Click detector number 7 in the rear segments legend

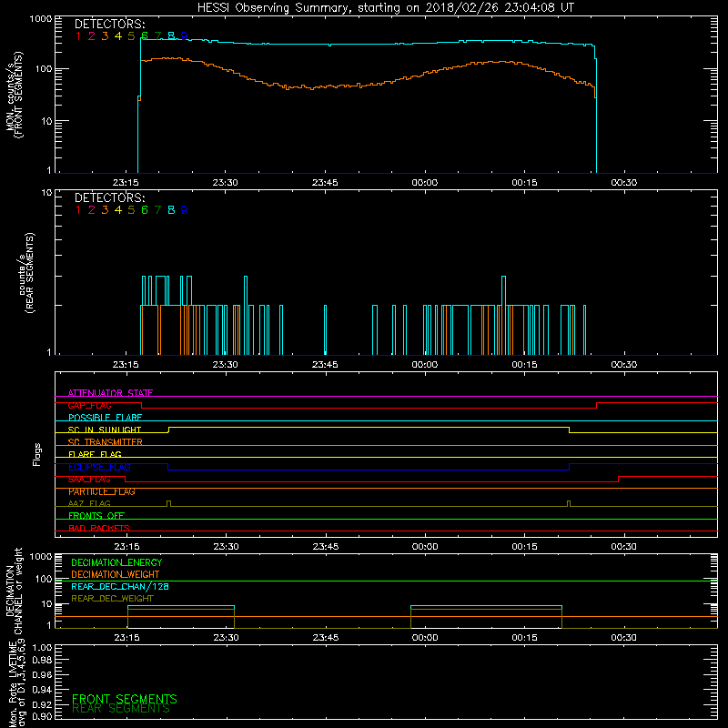[157, 210]
